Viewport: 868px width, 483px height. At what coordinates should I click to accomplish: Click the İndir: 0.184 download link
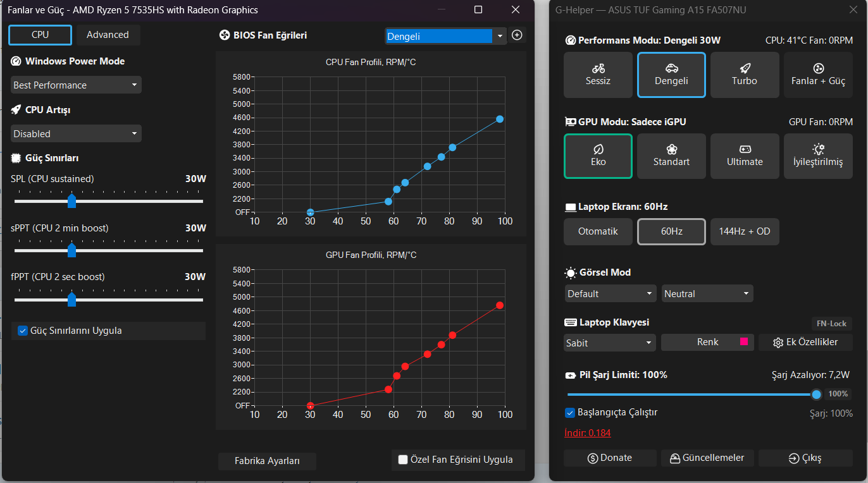click(588, 433)
